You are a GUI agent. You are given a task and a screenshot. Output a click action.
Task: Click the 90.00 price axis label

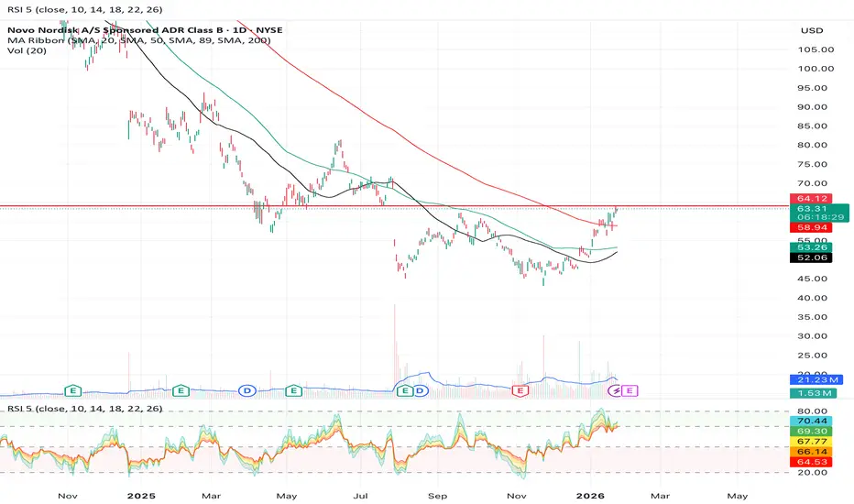tap(813, 107)
